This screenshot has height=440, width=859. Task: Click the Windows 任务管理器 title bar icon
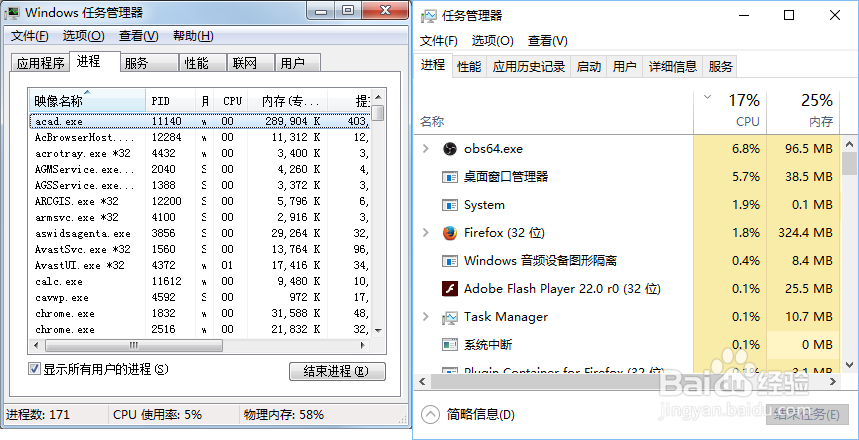(12, 12)
